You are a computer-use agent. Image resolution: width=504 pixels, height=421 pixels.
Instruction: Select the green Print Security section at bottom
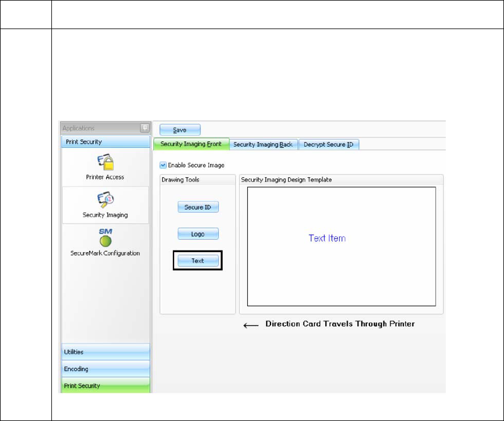click(x=106, y=386)
